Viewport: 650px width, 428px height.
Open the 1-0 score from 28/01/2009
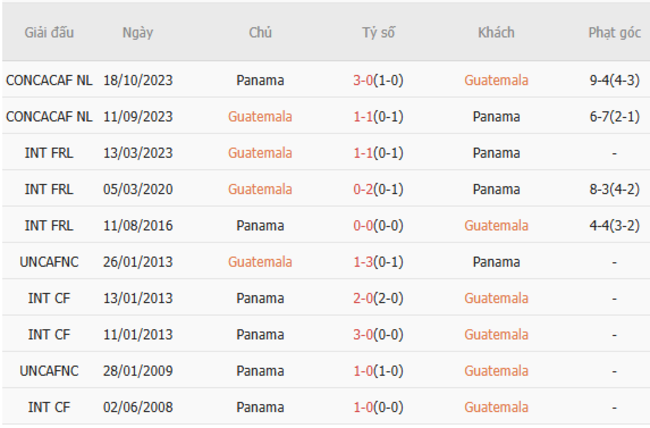(x=362, y=371)
